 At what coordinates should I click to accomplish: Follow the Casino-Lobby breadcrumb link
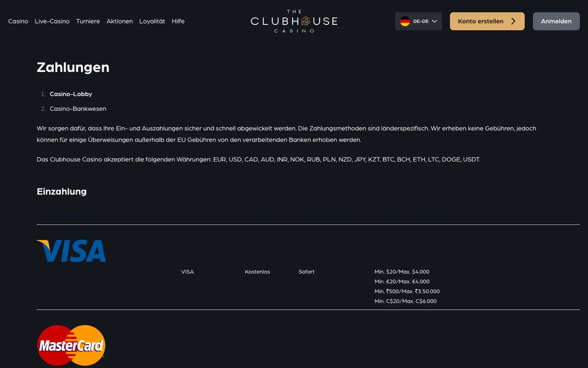[71, 94]
